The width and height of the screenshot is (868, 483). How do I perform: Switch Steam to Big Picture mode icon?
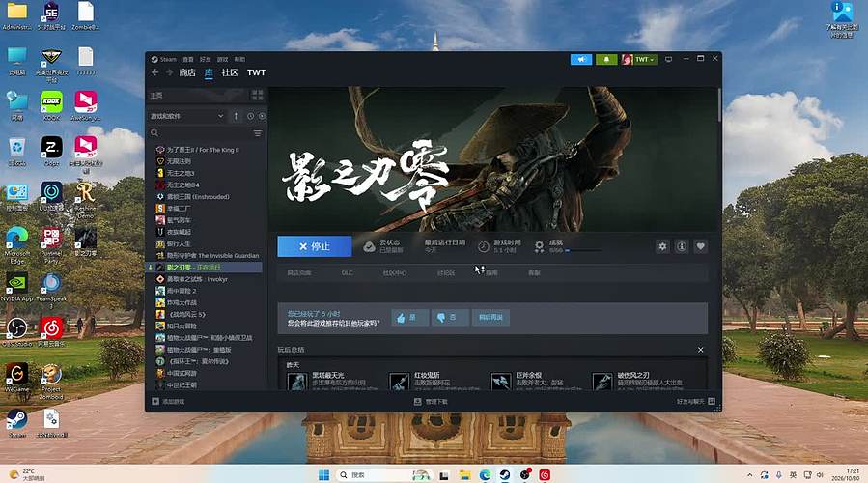click(x=669, y=59)
